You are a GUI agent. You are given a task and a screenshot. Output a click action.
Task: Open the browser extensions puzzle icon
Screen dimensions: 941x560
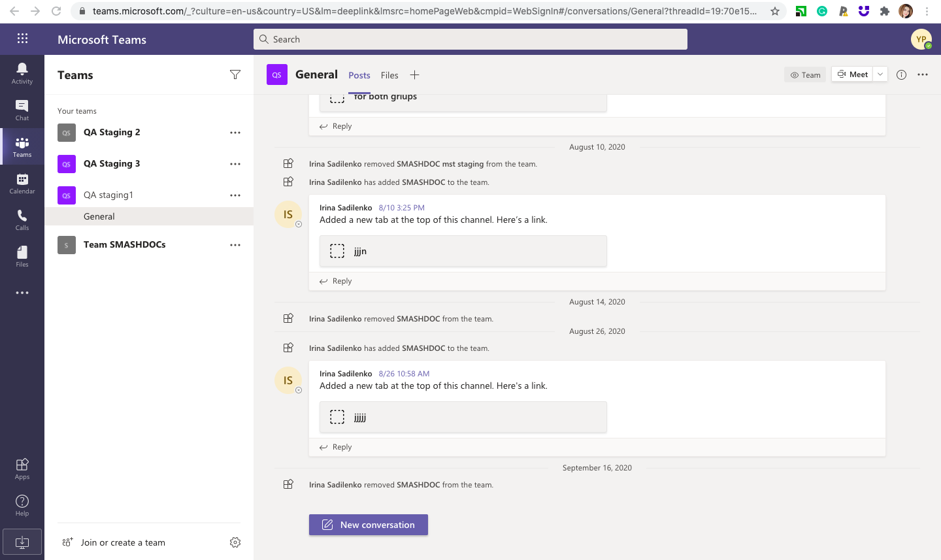pos(885,11)
